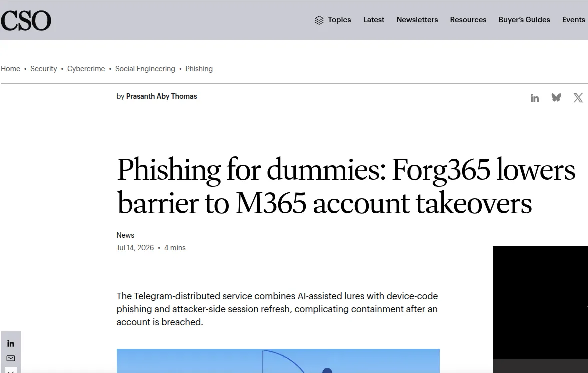Share article on LinkedIn from header
Viewport: 588px width, 373px height.
535,98
